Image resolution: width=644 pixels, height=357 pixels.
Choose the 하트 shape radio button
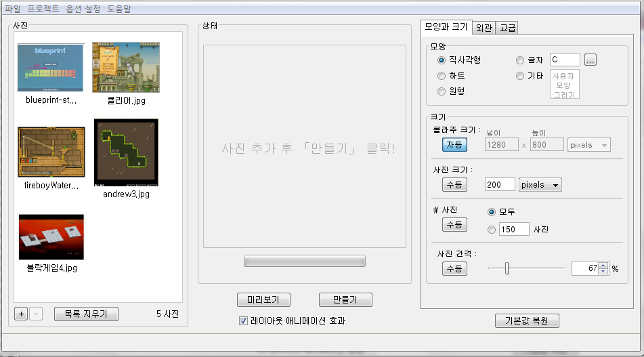pyautogui.click(x=442, y=76)
